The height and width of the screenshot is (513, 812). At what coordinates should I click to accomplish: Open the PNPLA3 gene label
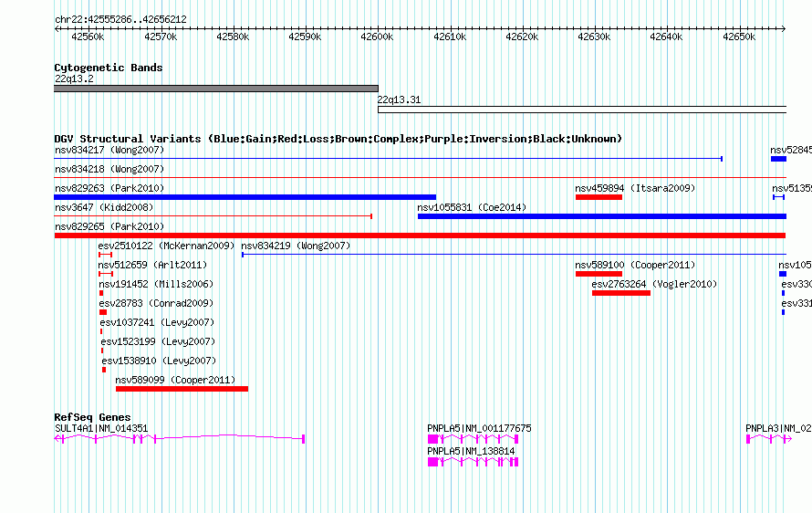(778, 428)
